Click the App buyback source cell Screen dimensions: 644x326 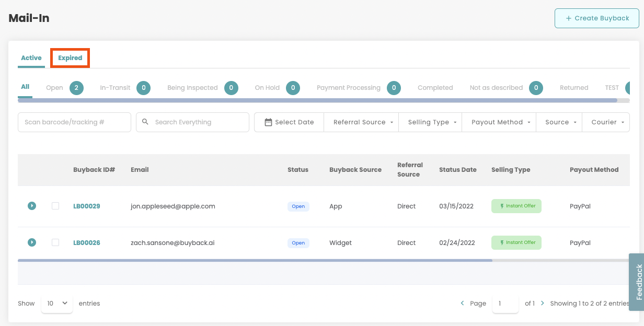pyautogui.click(x=336, y=206)
